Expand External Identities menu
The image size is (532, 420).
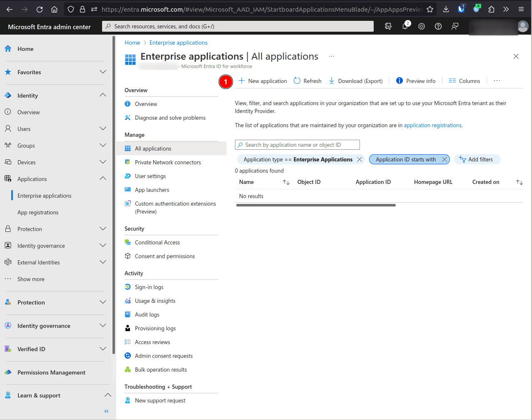tap(103, 262)
